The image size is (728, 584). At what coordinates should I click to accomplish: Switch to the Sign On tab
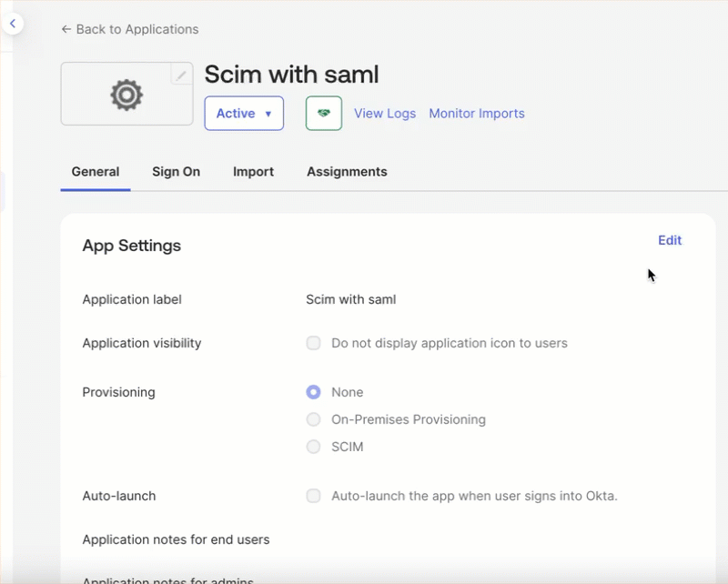coord(176,171)
